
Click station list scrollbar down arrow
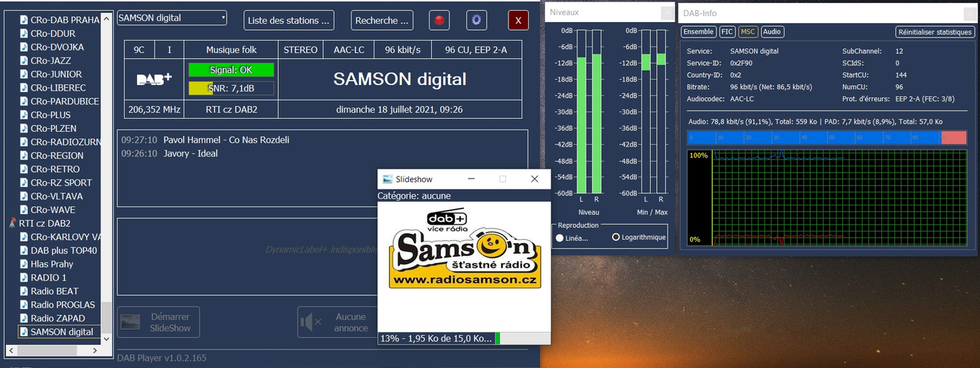click(x=108, y=338)
